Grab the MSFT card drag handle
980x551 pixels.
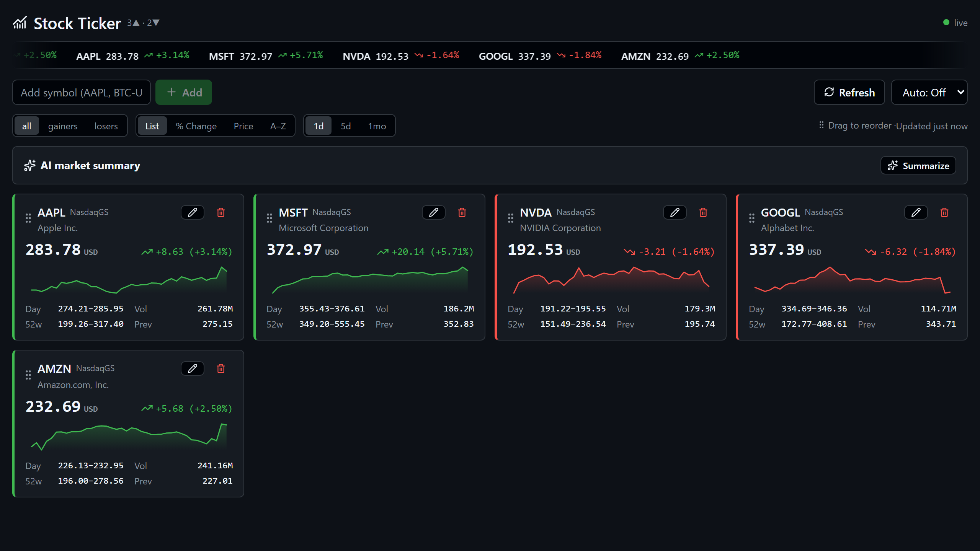269,218
